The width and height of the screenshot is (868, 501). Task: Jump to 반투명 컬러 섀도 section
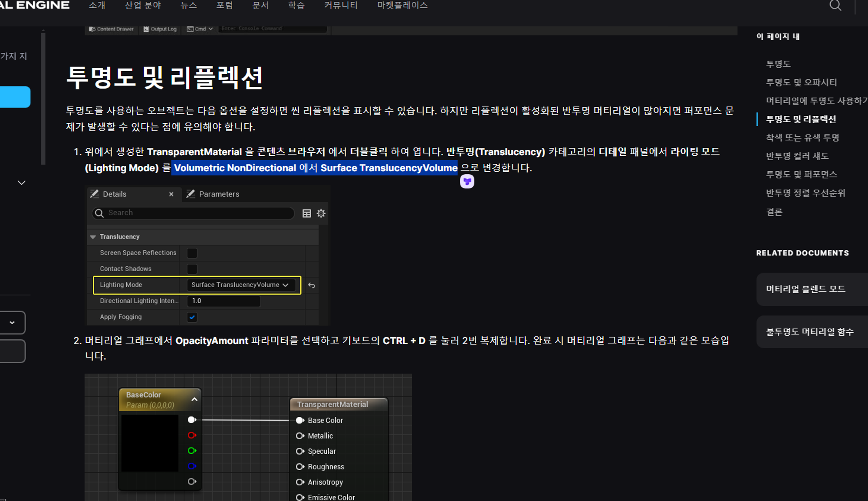click(797, 156)
